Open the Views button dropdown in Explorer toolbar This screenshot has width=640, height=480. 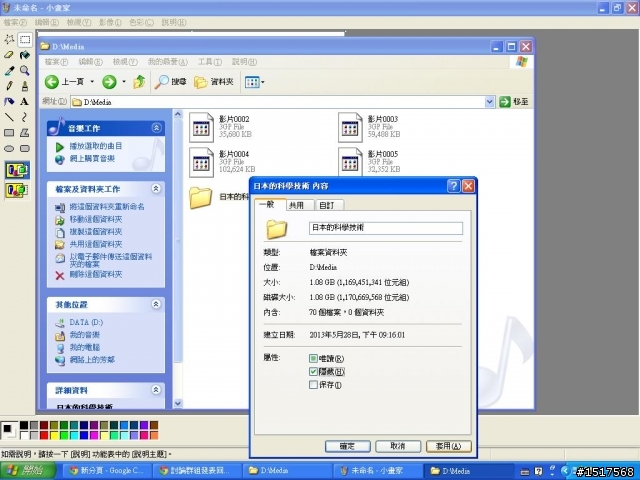(x=262, y=82)
